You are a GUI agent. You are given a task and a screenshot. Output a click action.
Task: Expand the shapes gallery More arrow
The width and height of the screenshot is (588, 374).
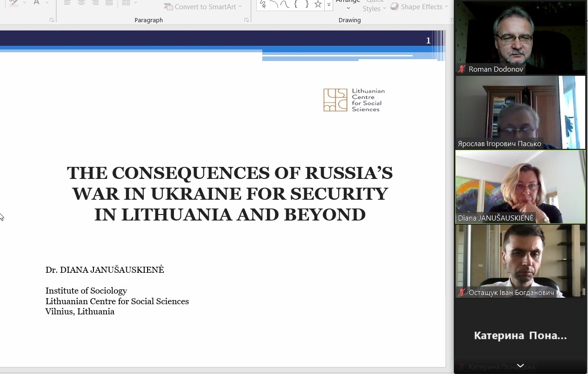coord(329,5)
